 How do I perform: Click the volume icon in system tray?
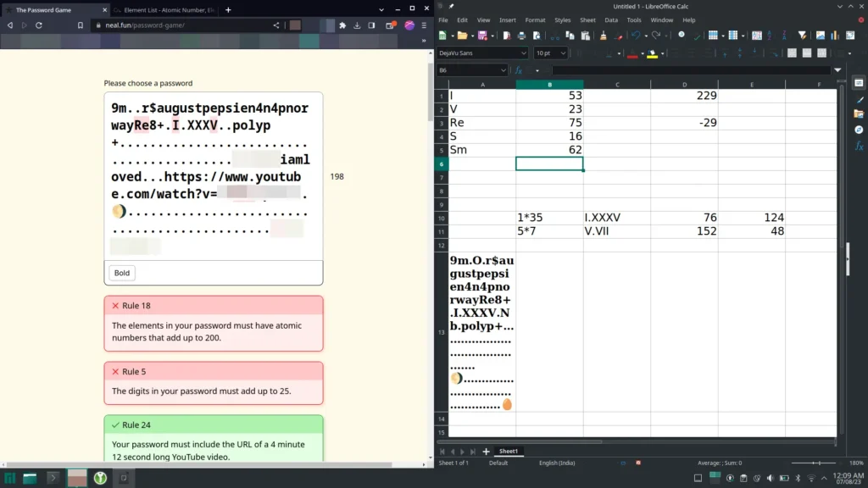(770, 478)
